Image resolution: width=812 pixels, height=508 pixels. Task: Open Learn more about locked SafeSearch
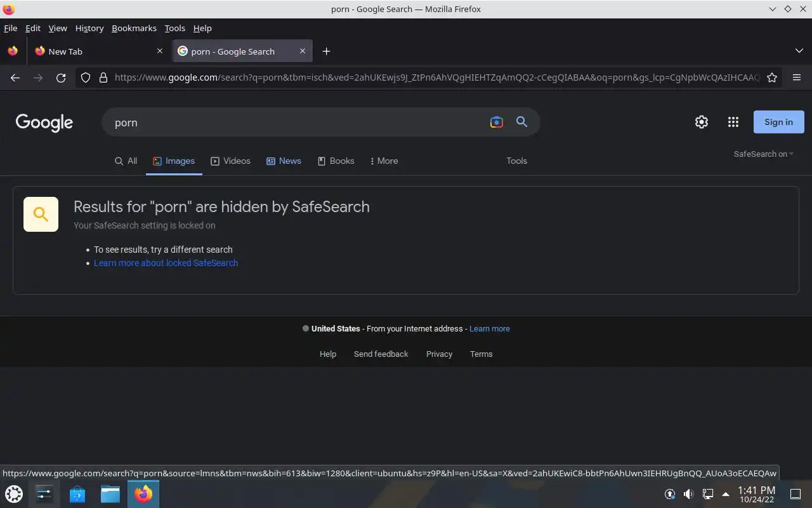166,263
